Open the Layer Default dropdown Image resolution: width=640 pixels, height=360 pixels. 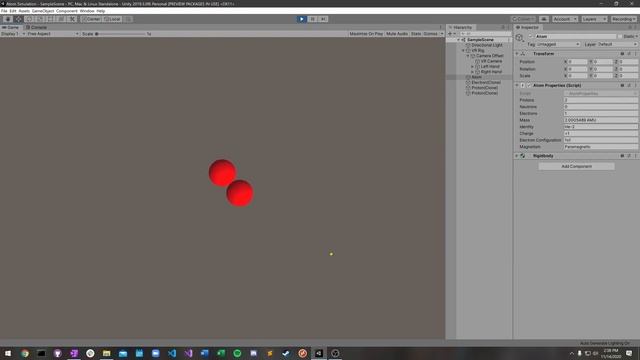click(617, 44)
